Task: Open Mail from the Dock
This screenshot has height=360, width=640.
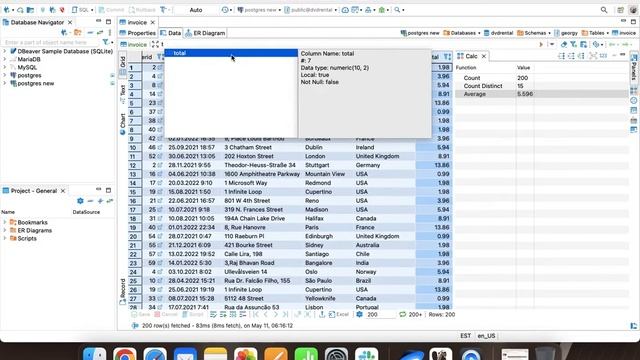Action: 185,354
